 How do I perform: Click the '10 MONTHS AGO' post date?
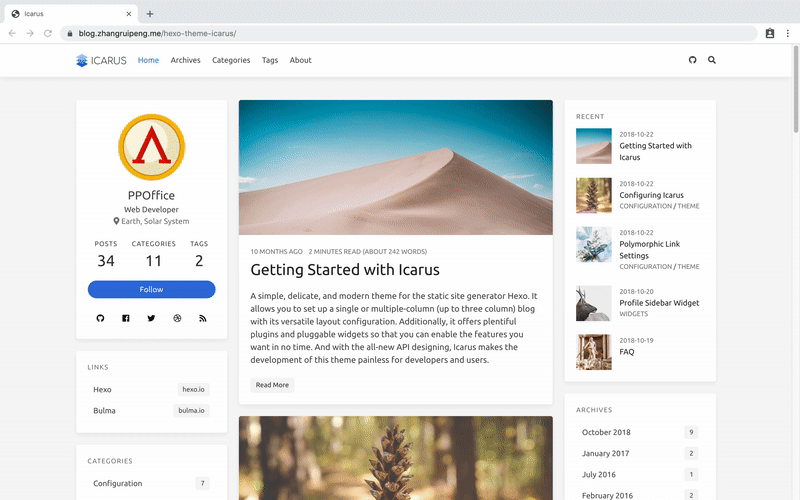(x=277, y=252)
